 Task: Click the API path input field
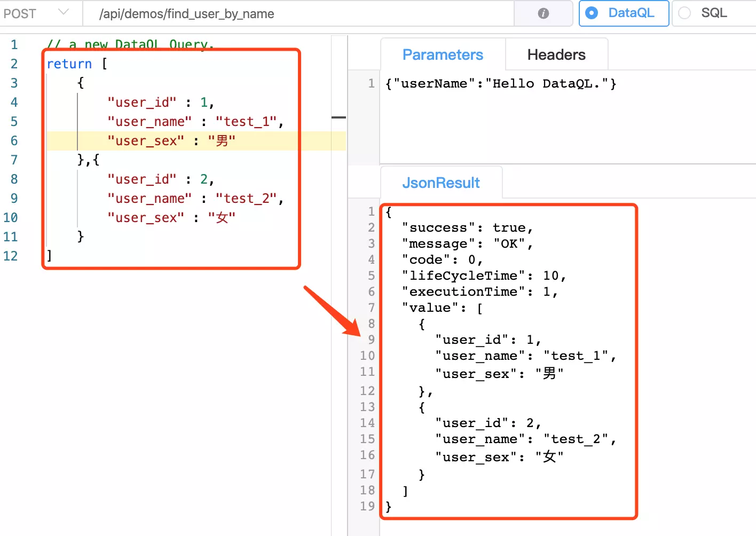click(x=298, y=13)
